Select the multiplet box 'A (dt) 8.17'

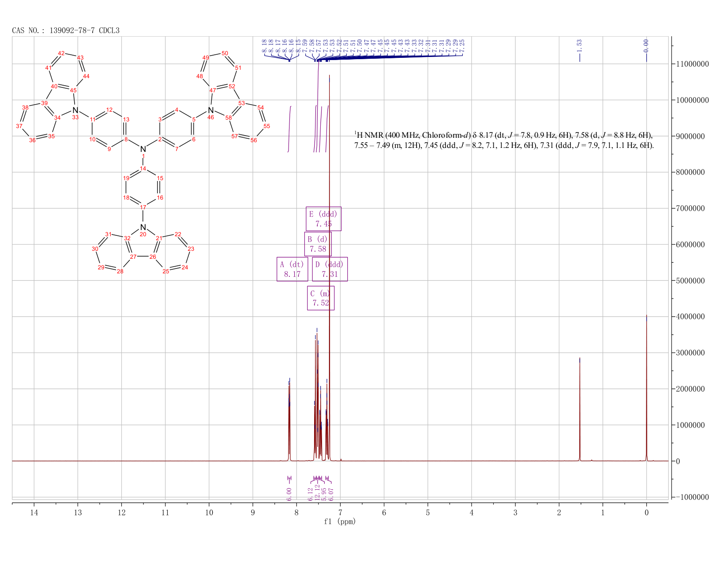pos(292,269)
